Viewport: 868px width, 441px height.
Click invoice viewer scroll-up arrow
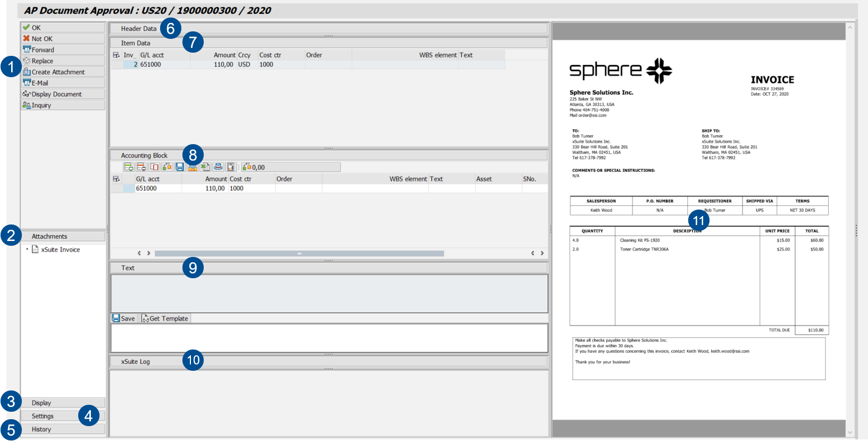tap(850, 27)
